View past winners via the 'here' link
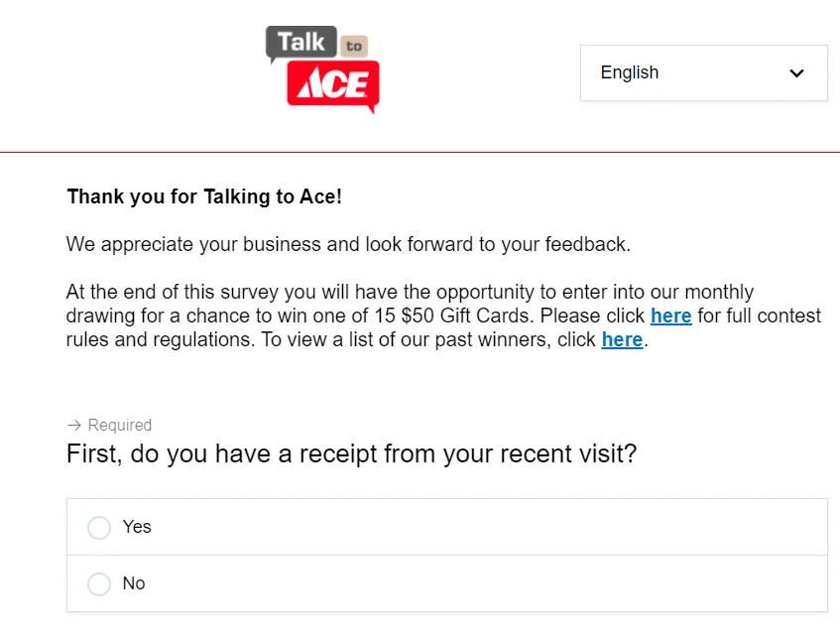The height and width of the screenshot is (639, 840). 622,339
